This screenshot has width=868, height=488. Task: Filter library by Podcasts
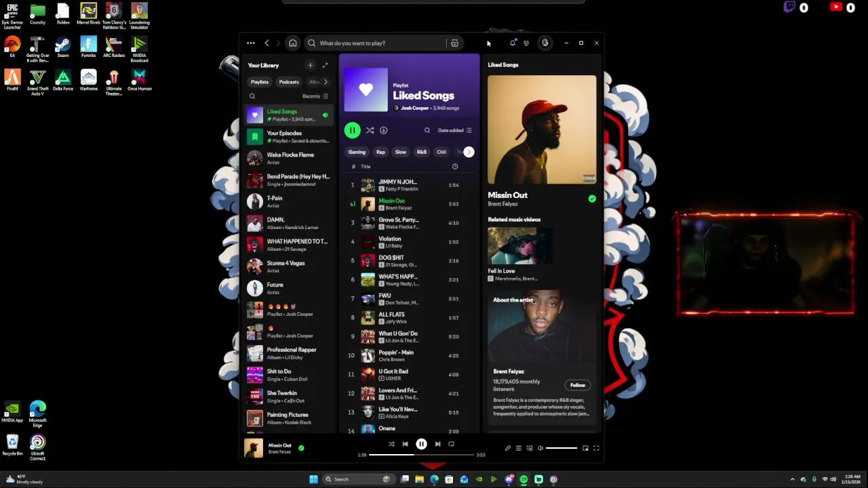[x=289, y=82]
